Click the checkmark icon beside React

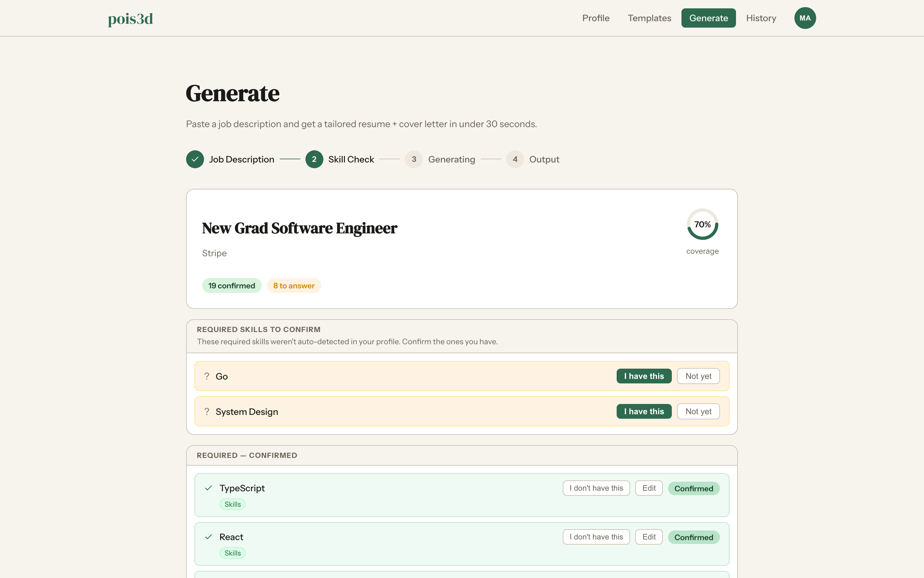(209, 537)
